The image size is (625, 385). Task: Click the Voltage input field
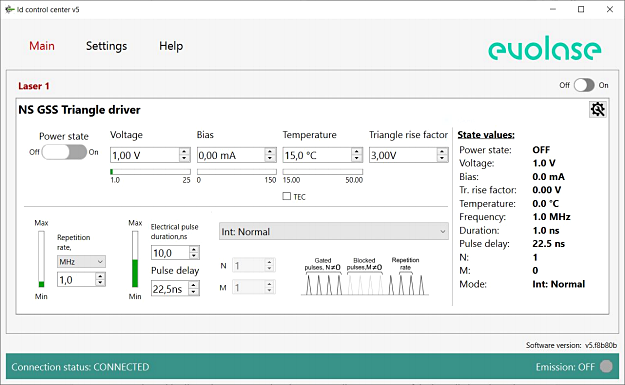tap(145, 155)
